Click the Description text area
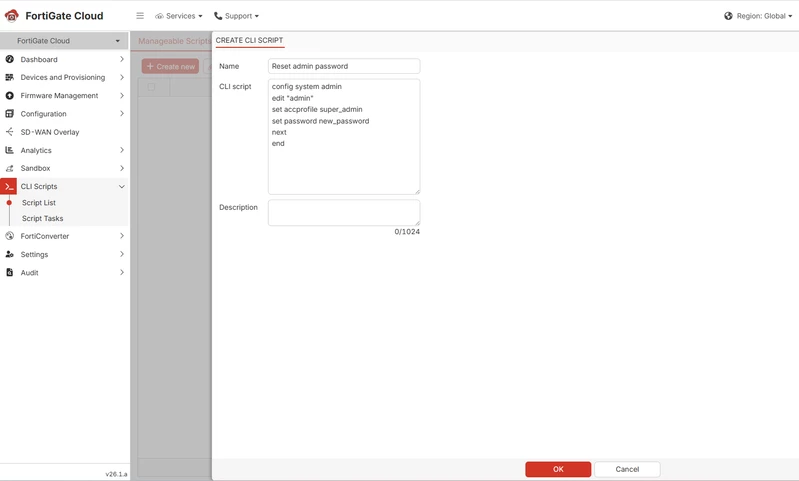The height and width of the screenshot is (481, 799). point(344,212)
